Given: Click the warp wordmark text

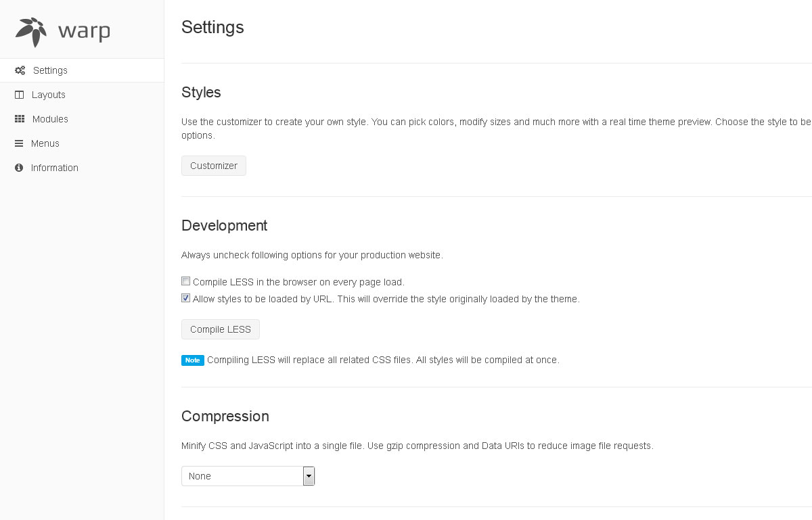Looking at the screenshot, I should click(x=84, y=32).
